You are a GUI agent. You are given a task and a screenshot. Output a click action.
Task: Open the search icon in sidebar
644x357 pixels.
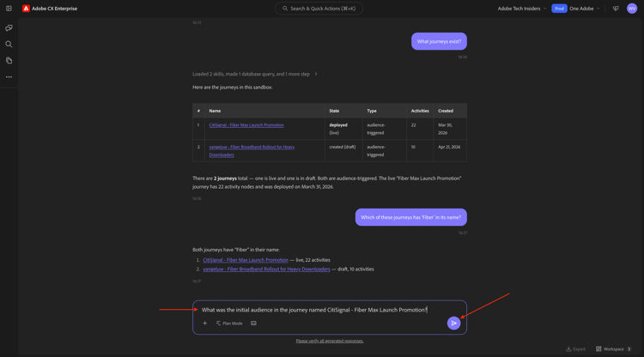pyautogui.click(x=9, y=45)
